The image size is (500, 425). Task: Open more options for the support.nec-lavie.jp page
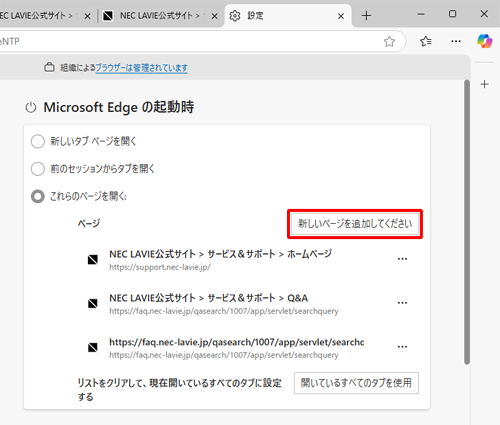402,259
